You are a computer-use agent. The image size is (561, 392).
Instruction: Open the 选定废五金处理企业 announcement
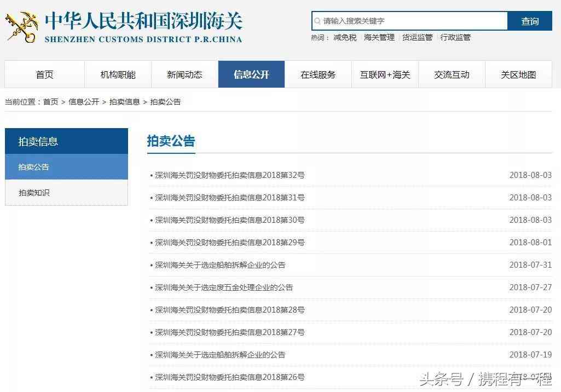tap(224, 287)
